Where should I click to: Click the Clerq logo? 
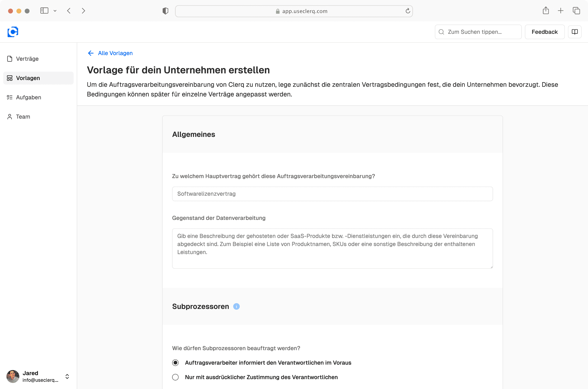[13, 32]
